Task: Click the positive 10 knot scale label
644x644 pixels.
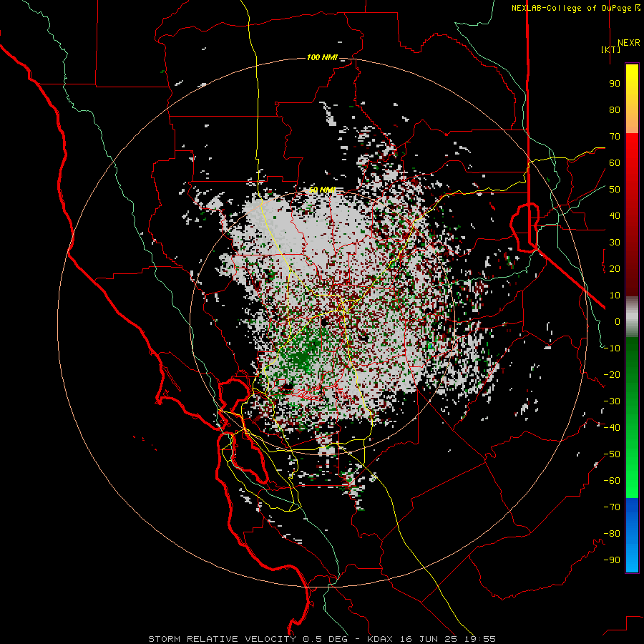Action: coord(615,296)
